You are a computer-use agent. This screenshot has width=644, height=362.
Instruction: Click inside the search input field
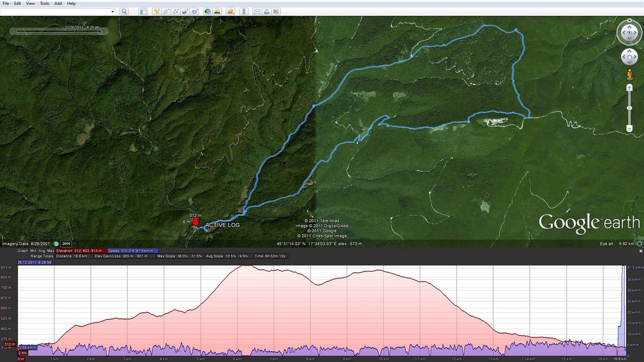tap(55, 11)
